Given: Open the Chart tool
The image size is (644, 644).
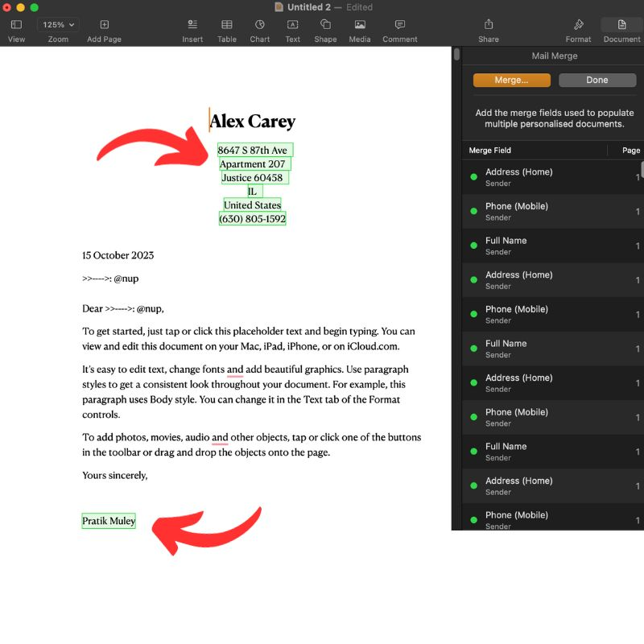Looking at the screenshot, I should [x=259, y=25].
